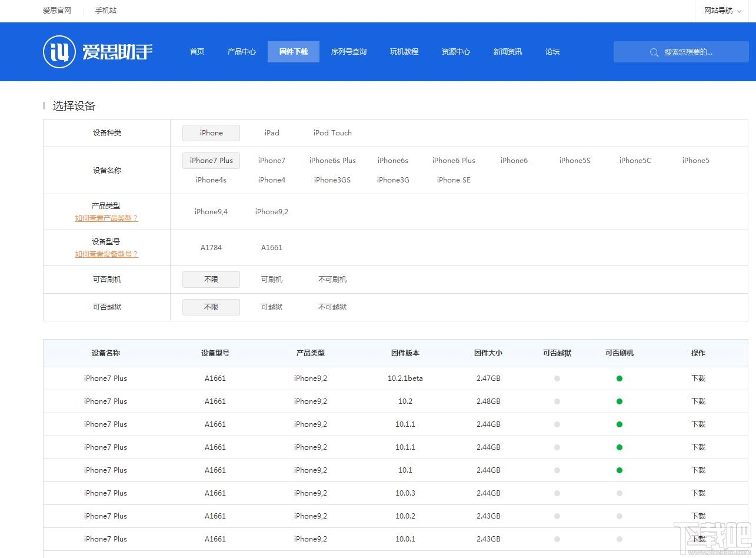Open the 如何查看设备型号？ help link
The image size is (756, 558).
tap(106, 254)
